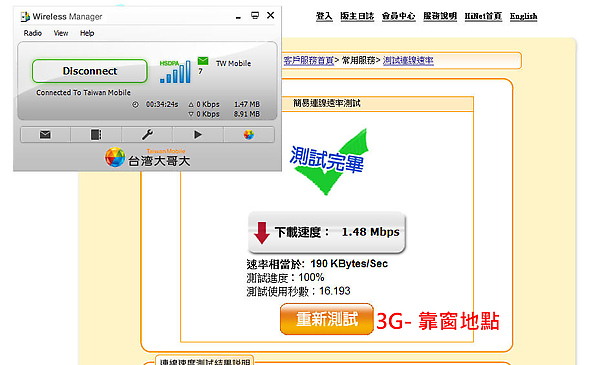
Task: Click the 16.193 seconds used value
Action: coord(335,291)
